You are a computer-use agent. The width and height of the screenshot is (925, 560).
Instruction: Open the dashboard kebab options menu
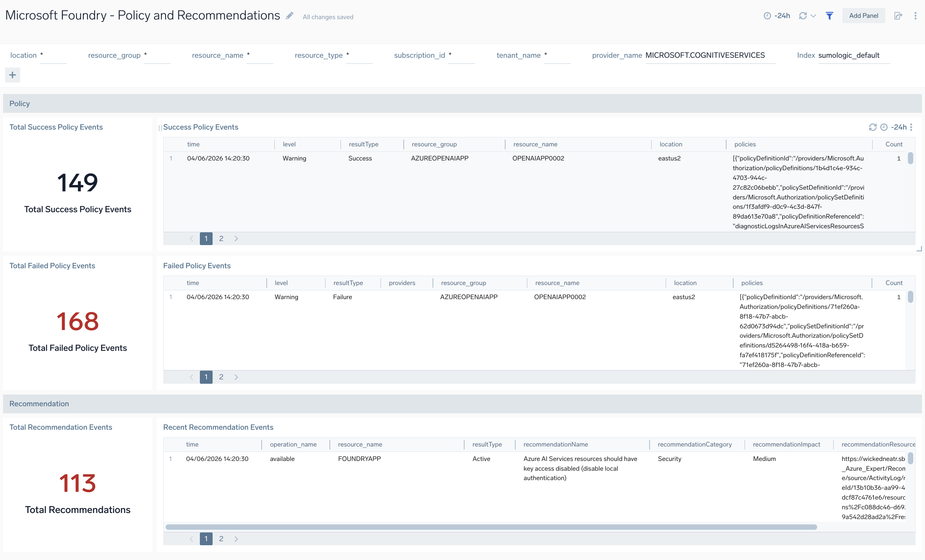pos(915,16)
